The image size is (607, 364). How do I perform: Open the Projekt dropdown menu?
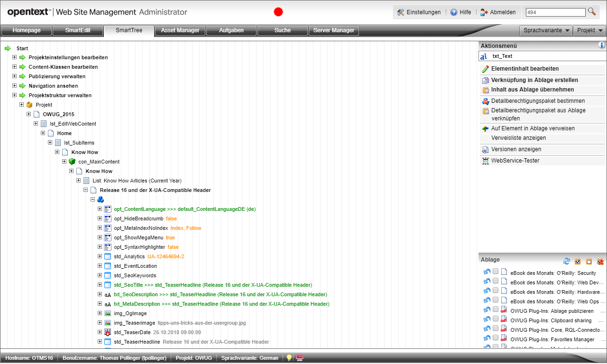[x=589, y=30]
